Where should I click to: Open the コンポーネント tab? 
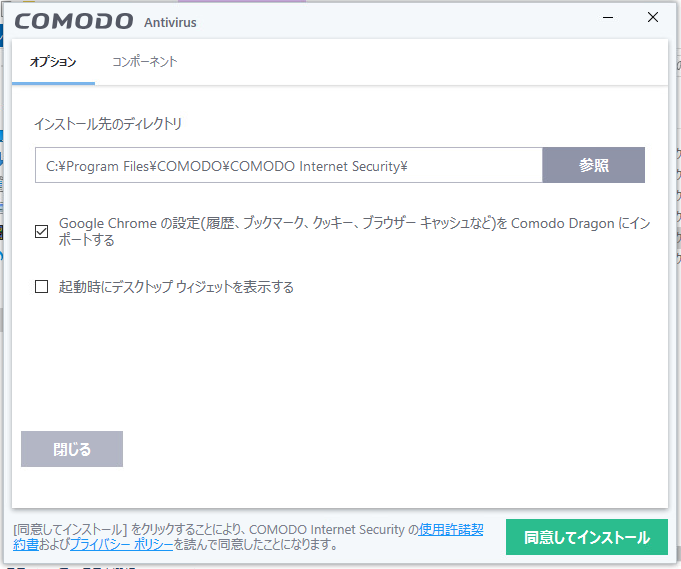tap(145, 62)
